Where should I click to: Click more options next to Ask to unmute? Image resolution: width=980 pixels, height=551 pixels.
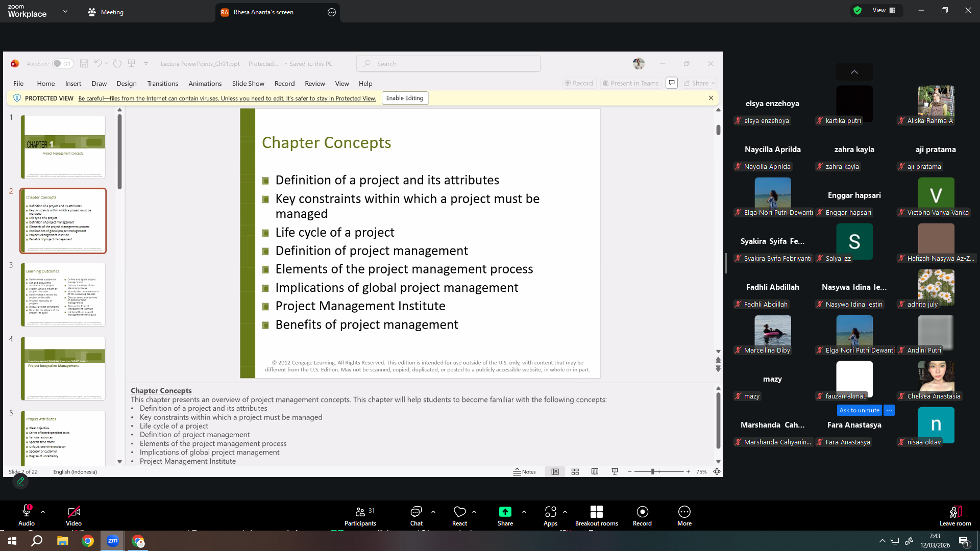point(889,410)
